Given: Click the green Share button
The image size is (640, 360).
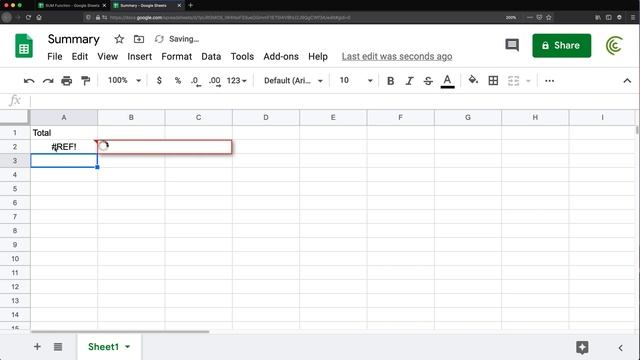Looking at the screenshot, I should 561,45.
